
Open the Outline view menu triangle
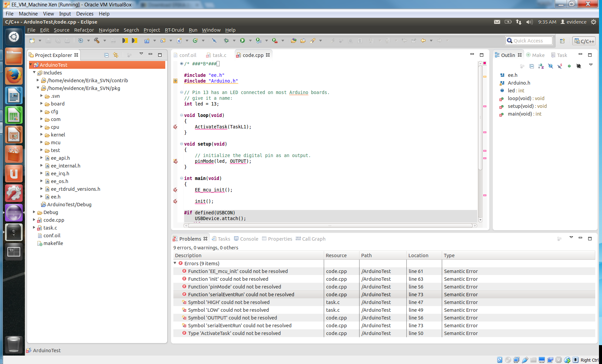pos(591,65)
